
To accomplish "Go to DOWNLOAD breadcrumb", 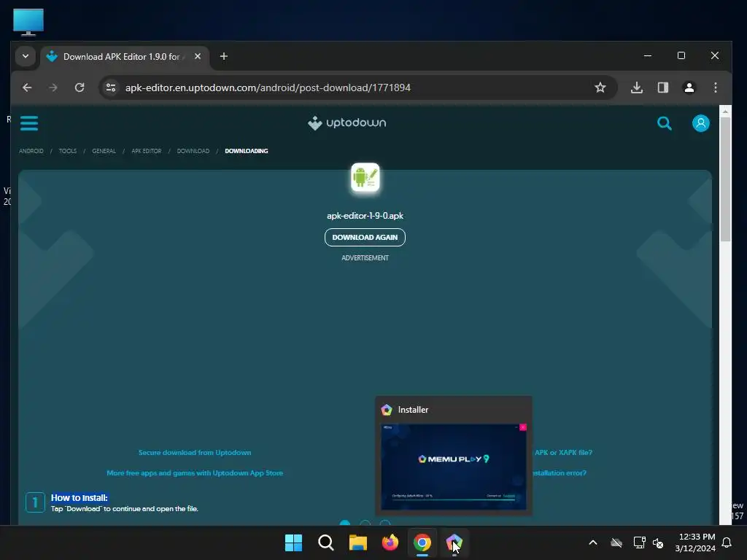I will (193, 151).
